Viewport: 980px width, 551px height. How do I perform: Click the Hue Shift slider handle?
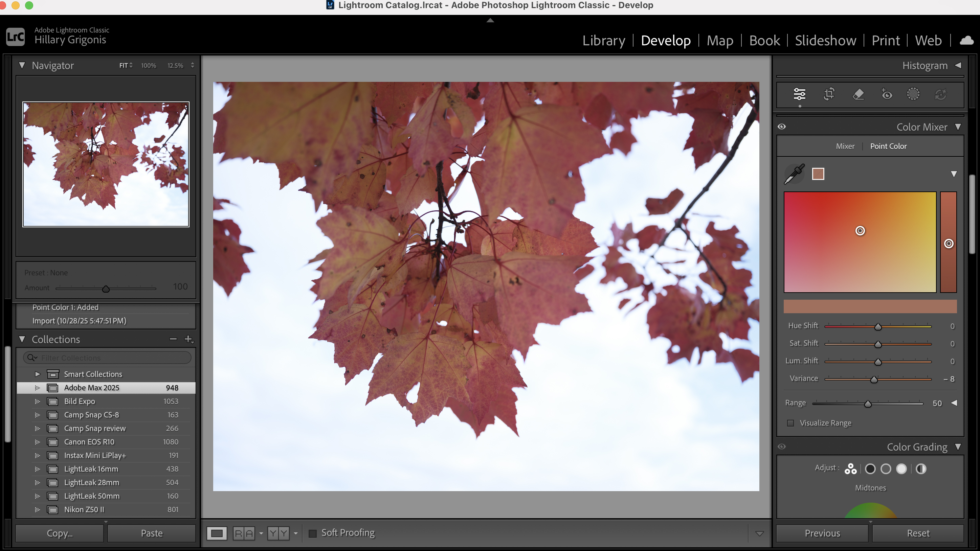[x=878, y=327]
